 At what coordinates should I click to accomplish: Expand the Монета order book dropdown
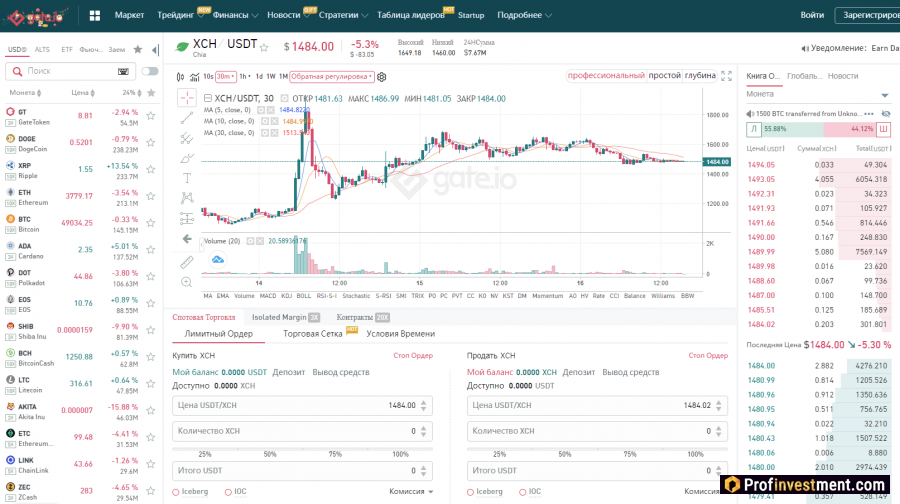pos(885,95)
